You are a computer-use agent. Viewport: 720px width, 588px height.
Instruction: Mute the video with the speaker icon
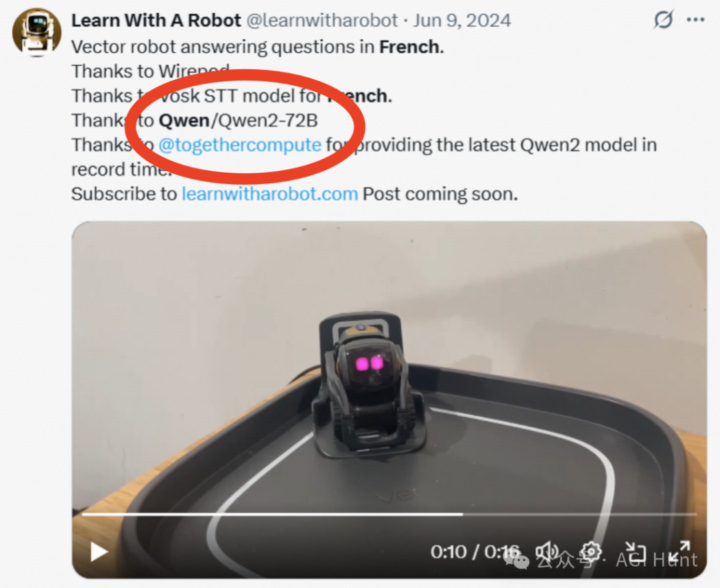click(547, 552)
